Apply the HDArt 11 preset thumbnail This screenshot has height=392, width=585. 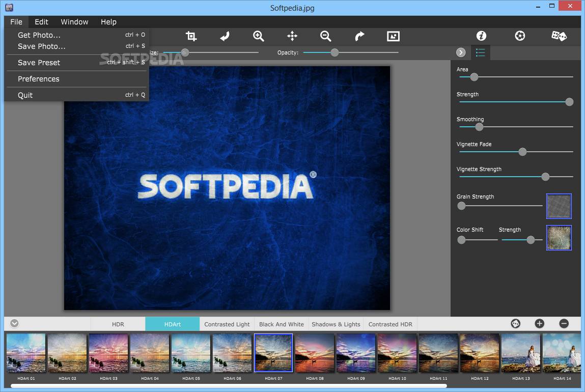pyautogui.click(x=438, y=353)
